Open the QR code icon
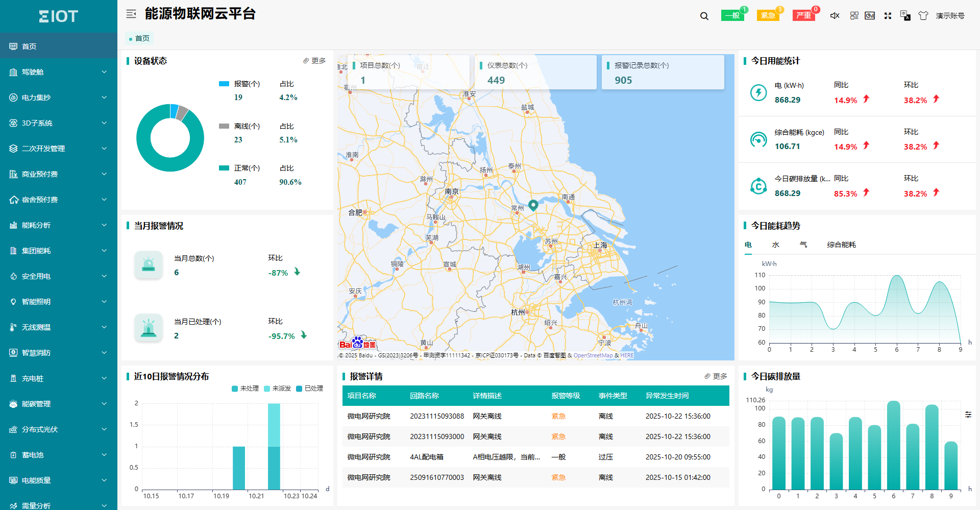Viewport: 980px width, 510px height. (854, 16)
